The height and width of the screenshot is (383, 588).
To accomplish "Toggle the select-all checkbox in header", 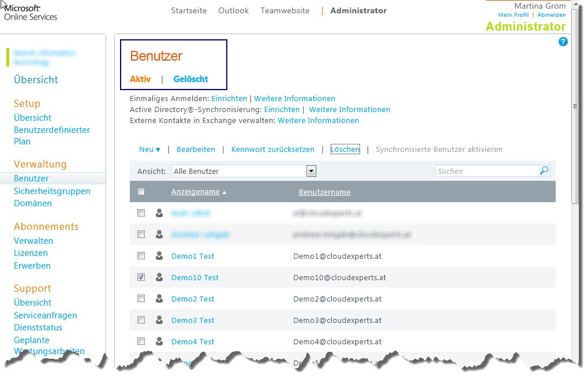I will [x=141, y=192].
